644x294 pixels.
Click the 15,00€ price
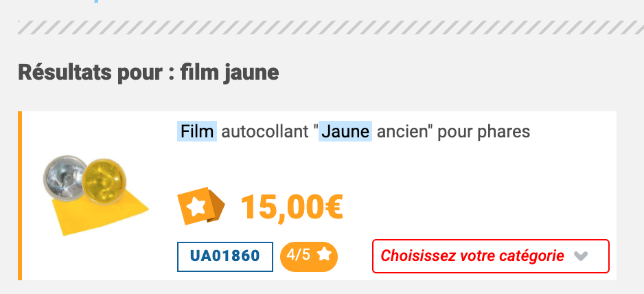(x=292, y=207)
